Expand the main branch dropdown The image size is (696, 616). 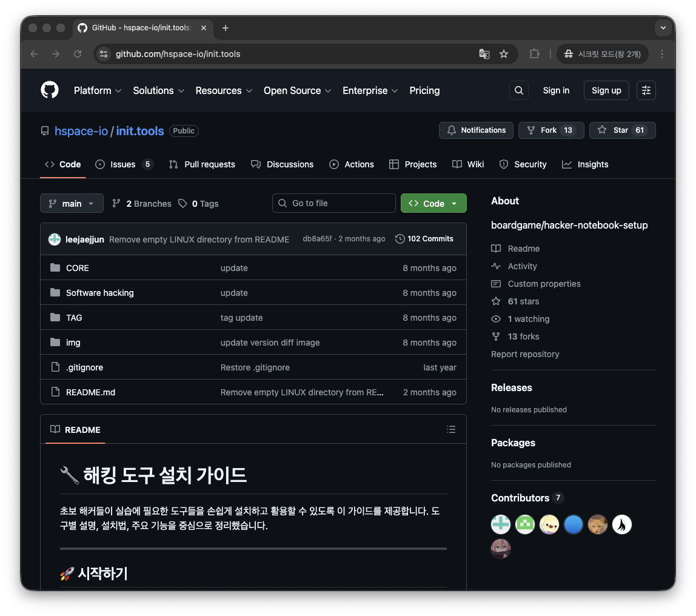pos(72,204)
